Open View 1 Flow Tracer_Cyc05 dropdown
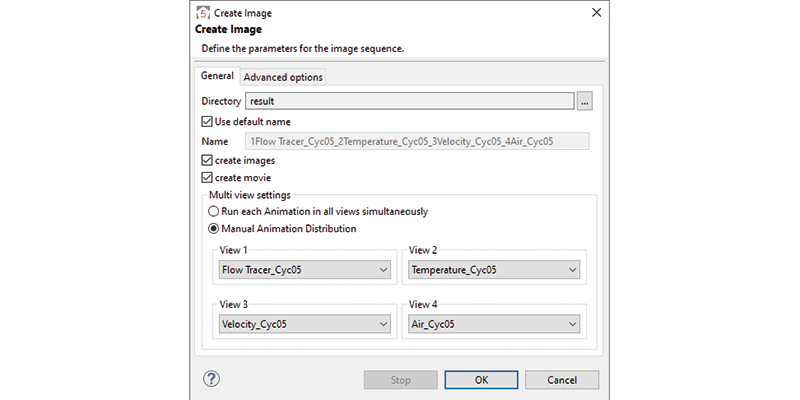The height and width of the screenshot is (400, 800). [305, 270]
